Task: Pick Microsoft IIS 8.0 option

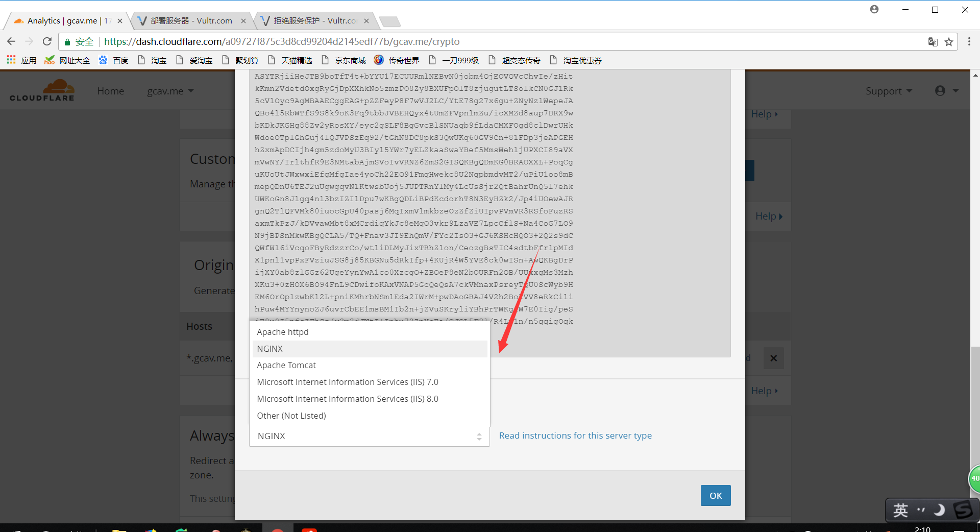Action: (x=370, y=399)
